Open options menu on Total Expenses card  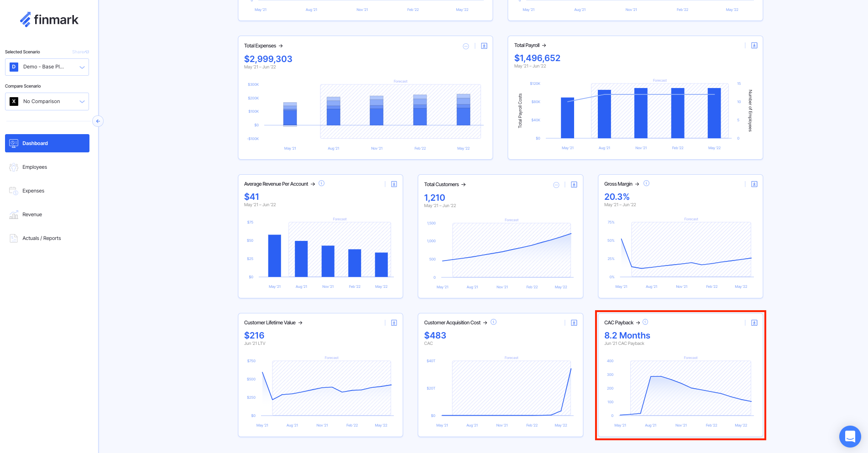pos(466,46)
